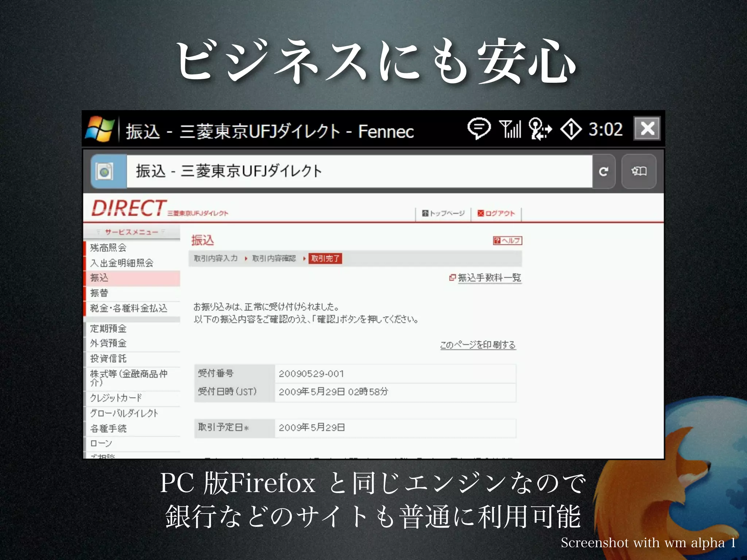
Task: Open the bookmarks star-book button
Action: tap(639, 171)
